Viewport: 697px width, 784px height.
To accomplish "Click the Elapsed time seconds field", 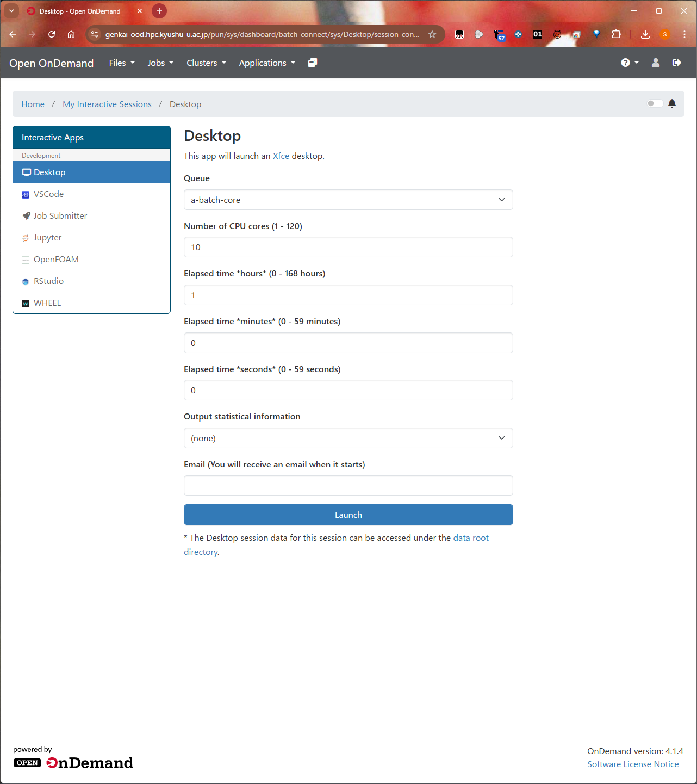I will pos(348,390).
